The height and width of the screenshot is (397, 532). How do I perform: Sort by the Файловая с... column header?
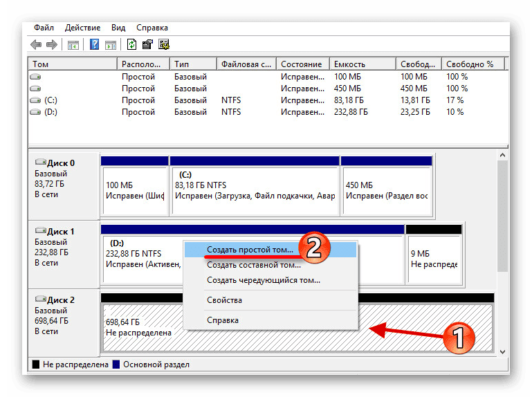click(x=247, y=64)
